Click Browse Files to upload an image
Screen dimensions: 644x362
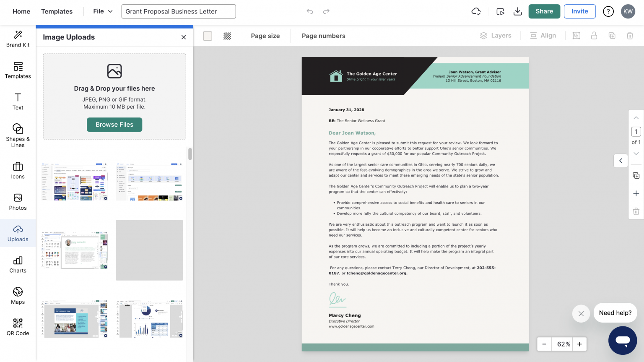pos(114,125)
